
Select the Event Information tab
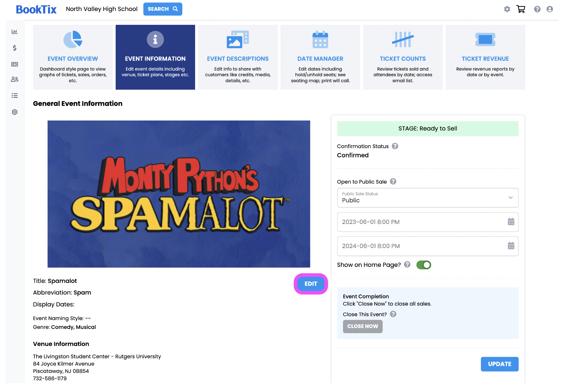pyautogui.click(x=155, y=57)
